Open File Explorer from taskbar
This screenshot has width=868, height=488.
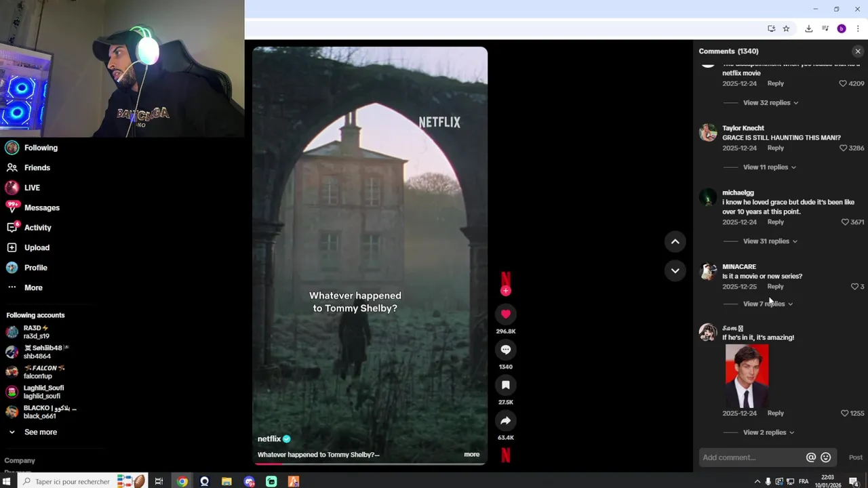(226, 482)
